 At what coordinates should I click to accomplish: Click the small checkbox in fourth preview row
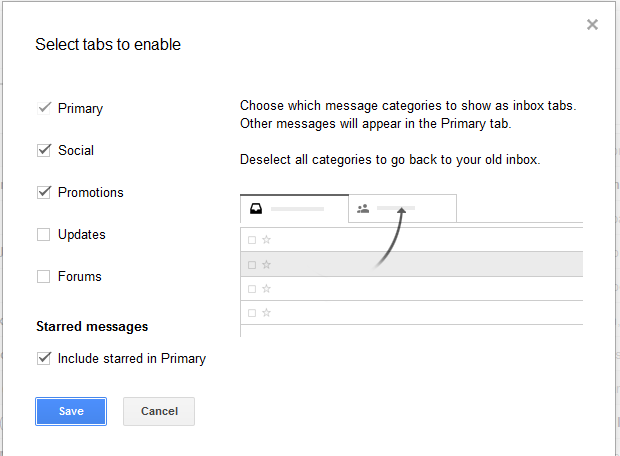(252, 315)
